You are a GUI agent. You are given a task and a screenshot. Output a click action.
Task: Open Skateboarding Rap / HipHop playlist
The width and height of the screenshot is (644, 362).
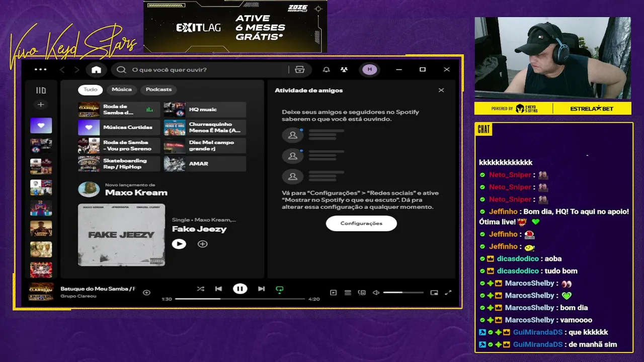point(119,164)
